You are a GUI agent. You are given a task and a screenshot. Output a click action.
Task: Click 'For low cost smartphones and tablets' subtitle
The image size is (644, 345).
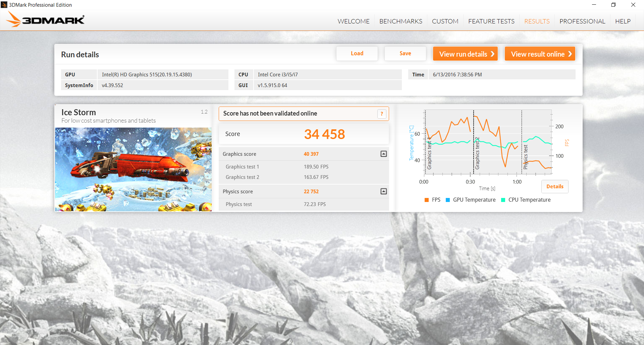click(108, 121)
